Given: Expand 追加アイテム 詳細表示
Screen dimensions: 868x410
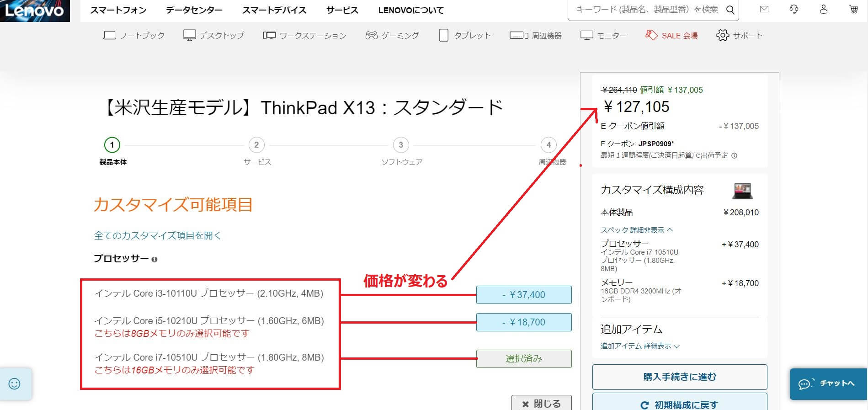Looking at the screenshot, I should coord(640,346).
